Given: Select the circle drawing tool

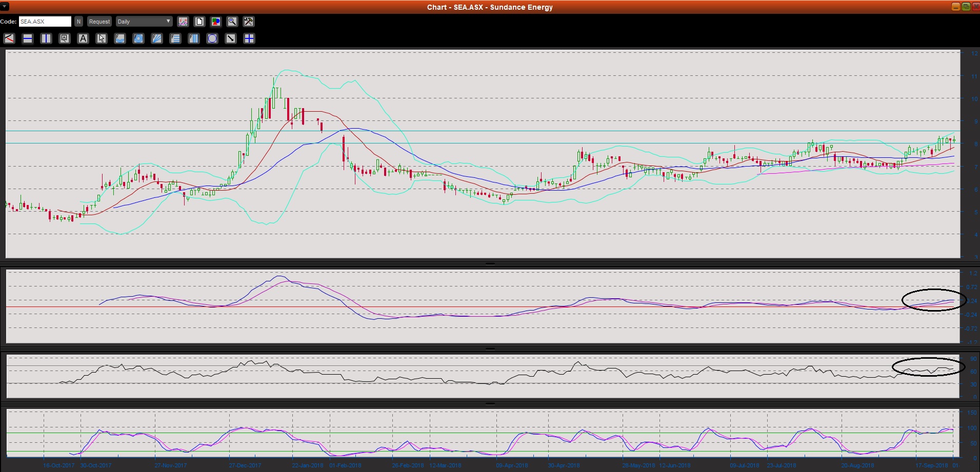Looking at the screenshot, I should pos(212,38).
